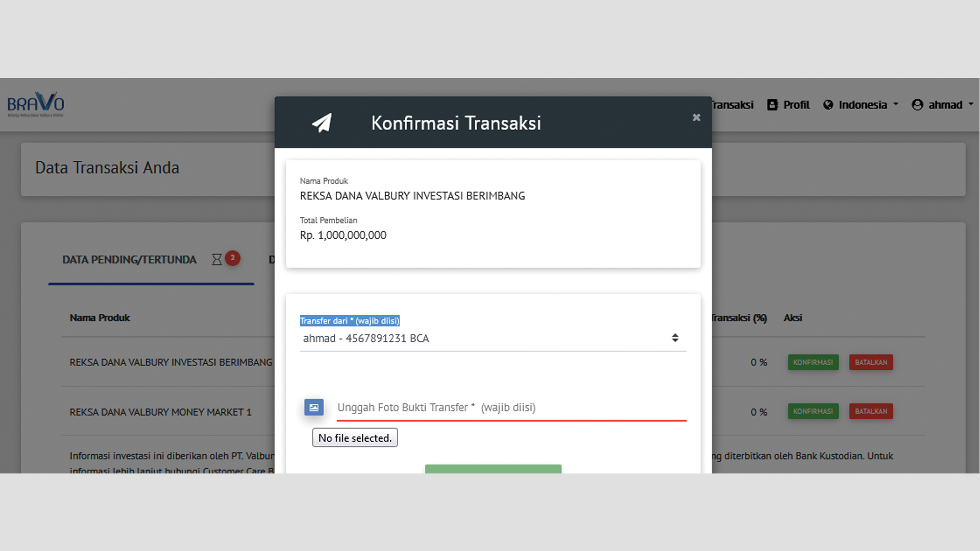The image size is (980, 551).
Task: Click Batalkan for Valbury Investasi Berimbang
Action: (x=871, y=362)
